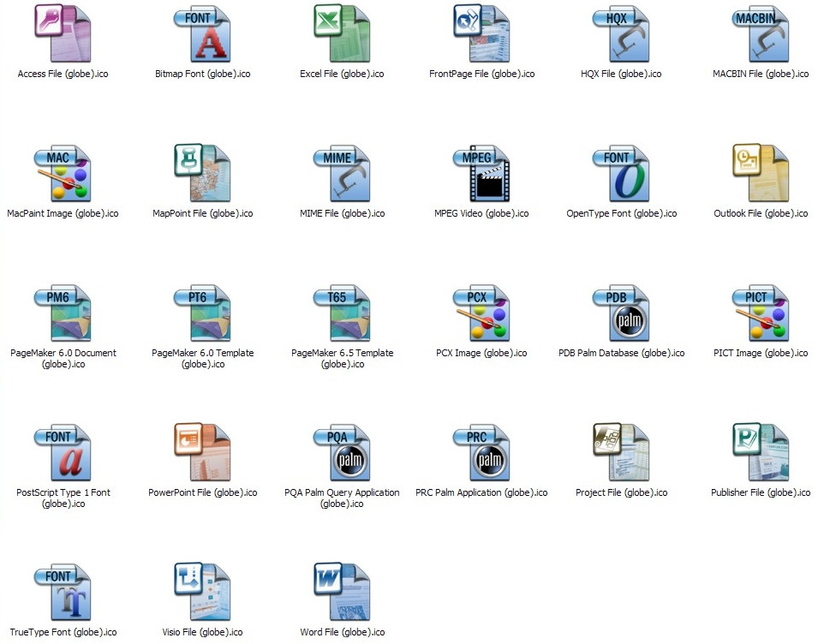Image resolution: width=818 pixels, height=644 pixels.
Task: Select the Excel File icon
Action: pyautogui.click(x=343, y=33)
